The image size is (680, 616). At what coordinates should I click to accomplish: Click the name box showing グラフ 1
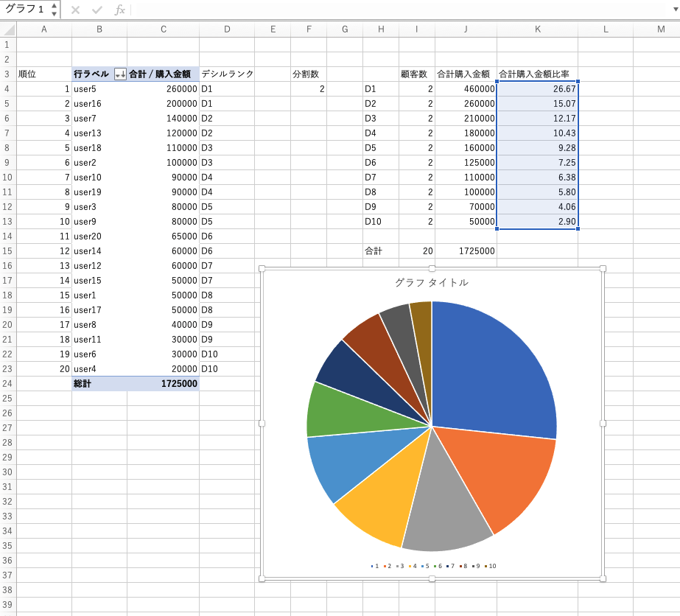click(x=25, y=10)
